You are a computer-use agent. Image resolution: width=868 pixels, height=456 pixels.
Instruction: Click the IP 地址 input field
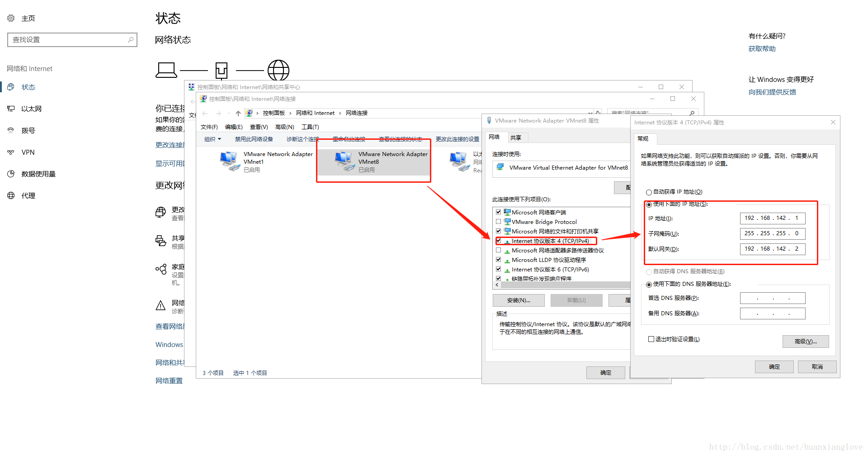coord(773,218)
